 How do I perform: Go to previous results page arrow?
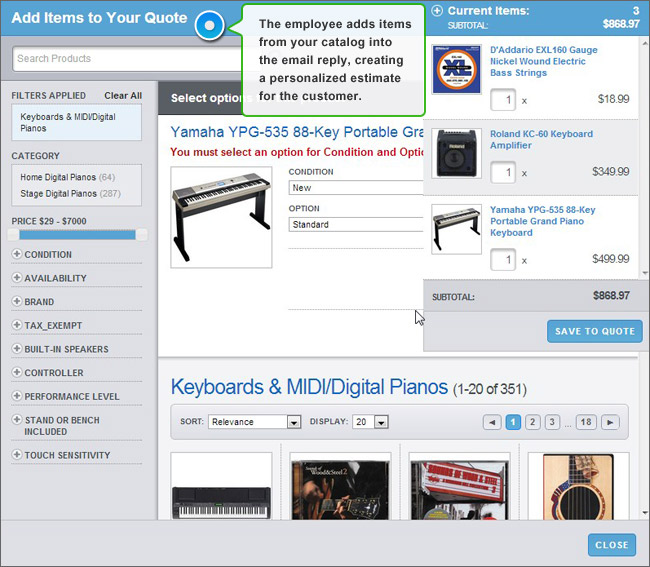(492, 422)
